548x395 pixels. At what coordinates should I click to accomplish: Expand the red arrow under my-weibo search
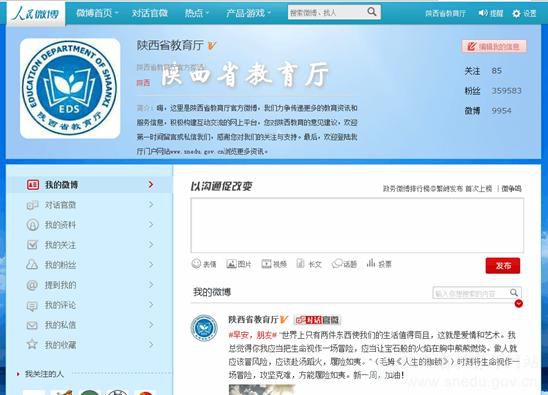click(x=519, y=303)
